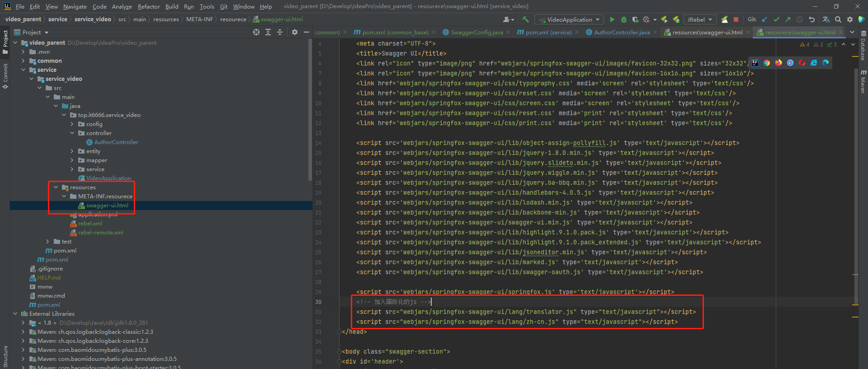868x369 pixels.
Task: Open the Git menu
Action: point(224,6)
